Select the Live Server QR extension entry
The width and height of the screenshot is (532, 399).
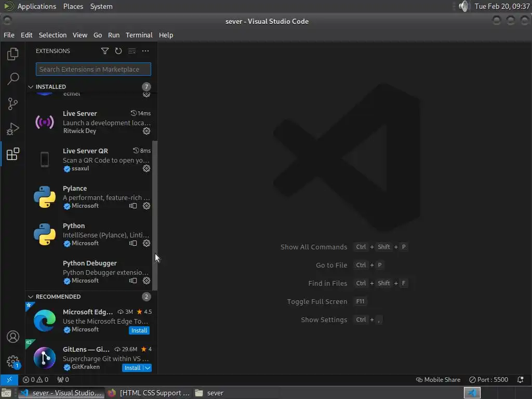point(90,159)
